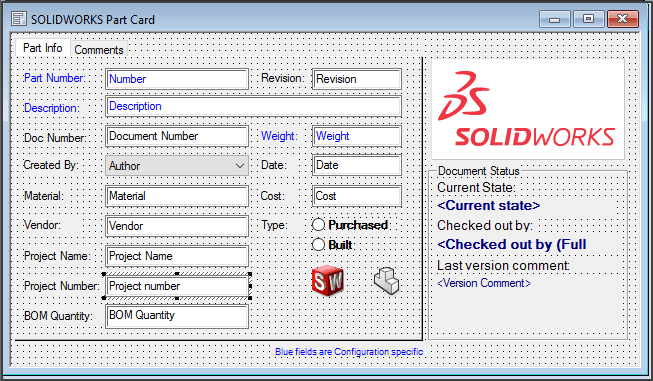The height and width of the screenshot is (381, 653).
Task: Click the Document Number input field
Action: [x=177, y=136]
